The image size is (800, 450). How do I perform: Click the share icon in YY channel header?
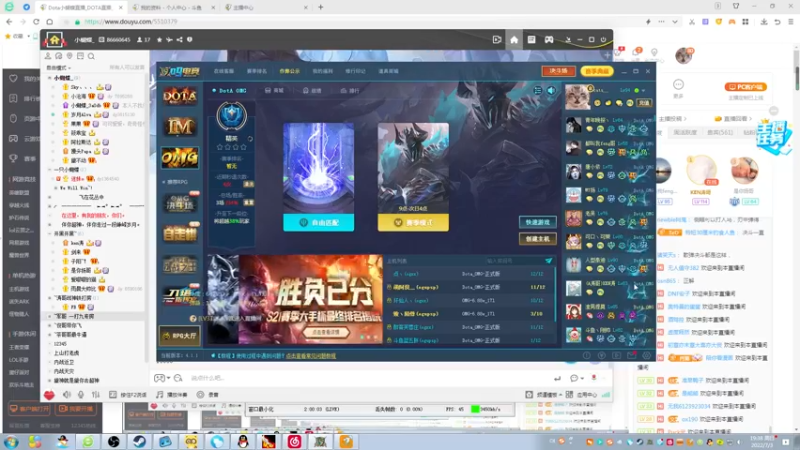179,40
